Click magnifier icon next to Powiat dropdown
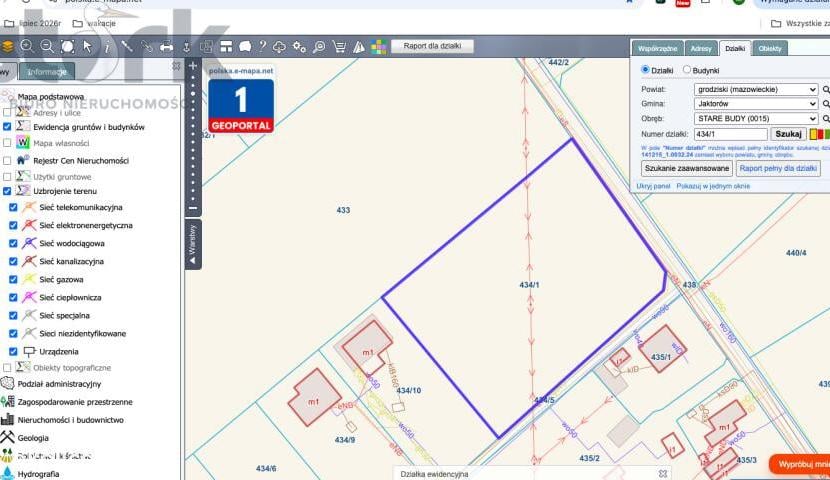830x480 pixels. click(x=826, y=89)
